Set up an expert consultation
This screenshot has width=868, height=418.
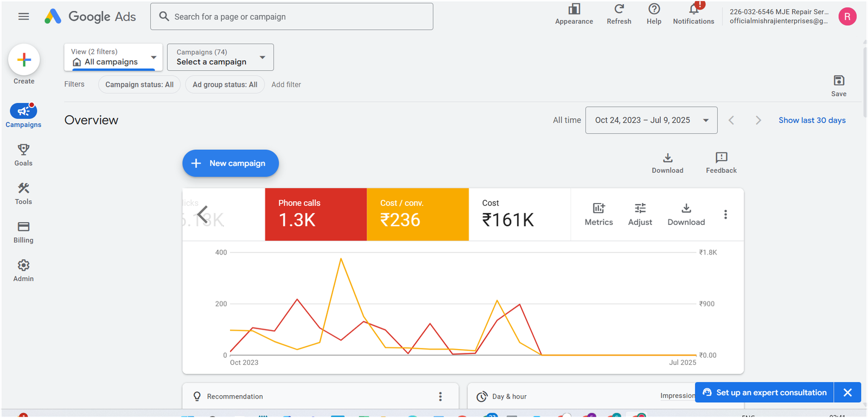coord(764,392)
